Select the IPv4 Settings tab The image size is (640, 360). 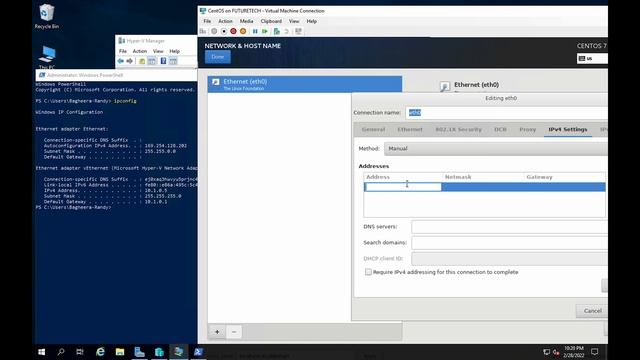(568, 129)
